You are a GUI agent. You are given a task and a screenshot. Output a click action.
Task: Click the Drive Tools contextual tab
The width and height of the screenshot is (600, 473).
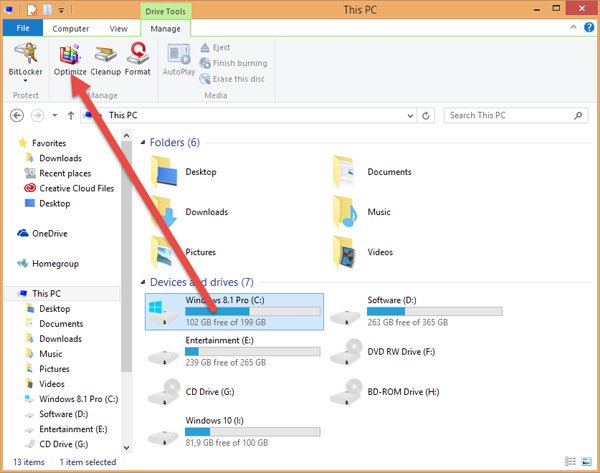(x=165, y=11)
